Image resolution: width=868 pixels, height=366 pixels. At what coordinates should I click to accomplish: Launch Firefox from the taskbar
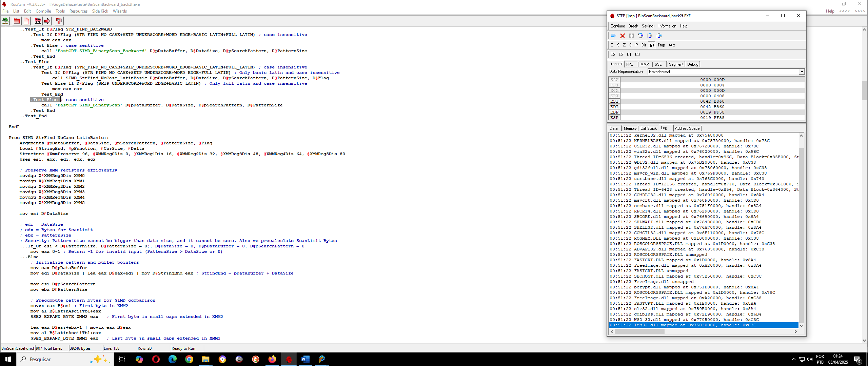[x=272, y=359]
